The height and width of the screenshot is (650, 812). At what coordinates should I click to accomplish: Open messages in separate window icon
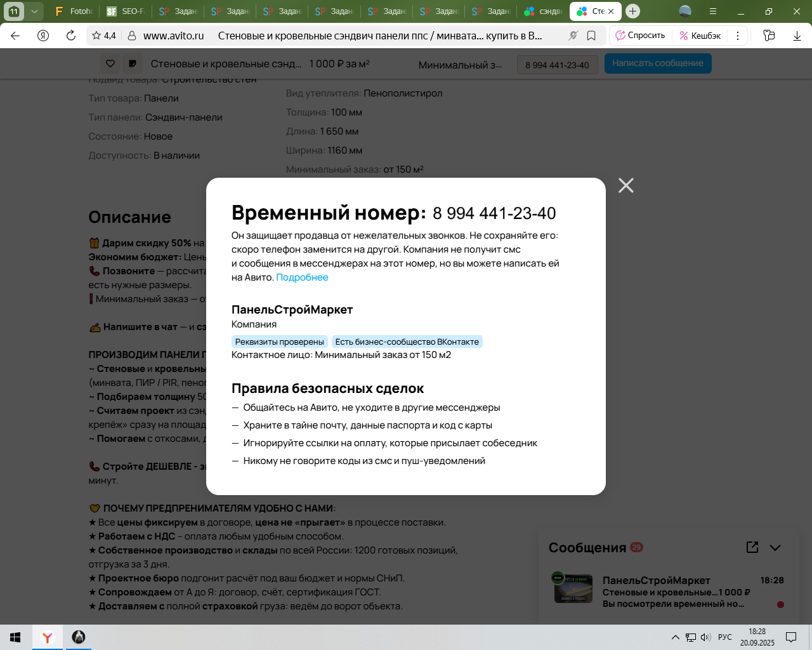[x=752, y=547]
